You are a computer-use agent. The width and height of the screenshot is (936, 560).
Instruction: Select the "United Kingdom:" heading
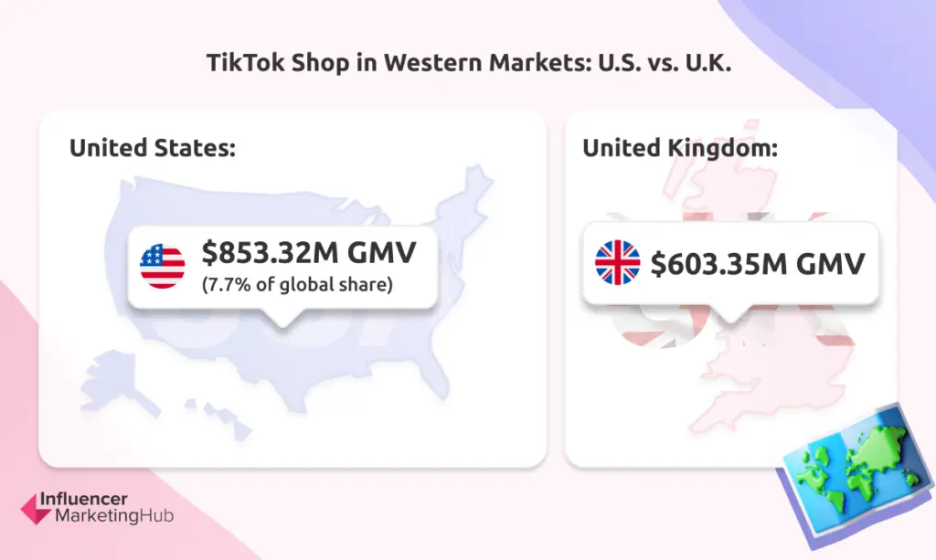click(680, 148)
